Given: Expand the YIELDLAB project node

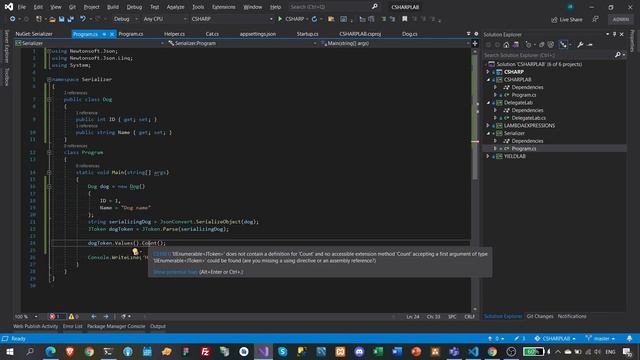Looking at the screenshot, I should coord(488,156).
